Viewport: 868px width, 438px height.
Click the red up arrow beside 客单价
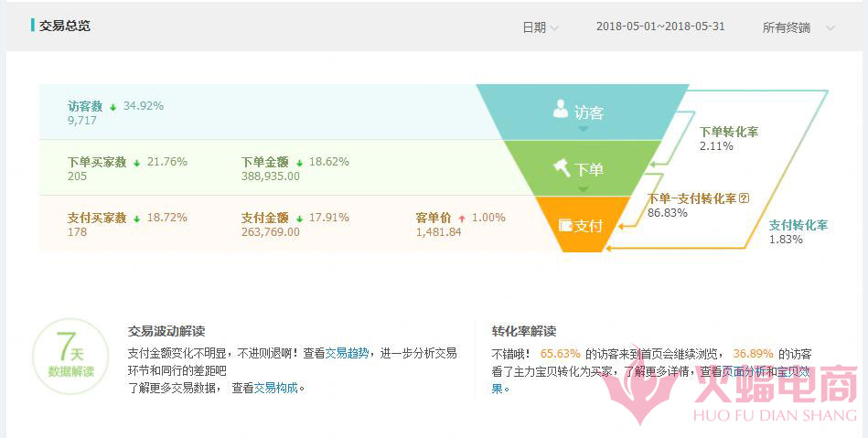[x=462, y=219]
